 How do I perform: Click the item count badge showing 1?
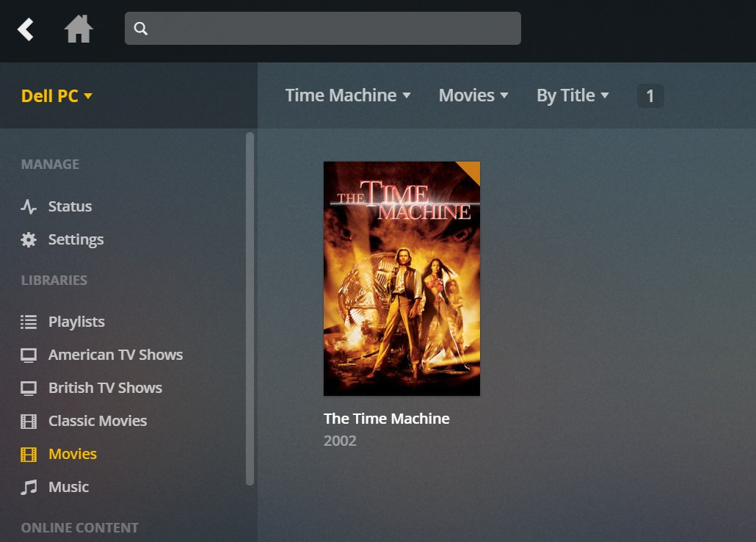point(650,95)
